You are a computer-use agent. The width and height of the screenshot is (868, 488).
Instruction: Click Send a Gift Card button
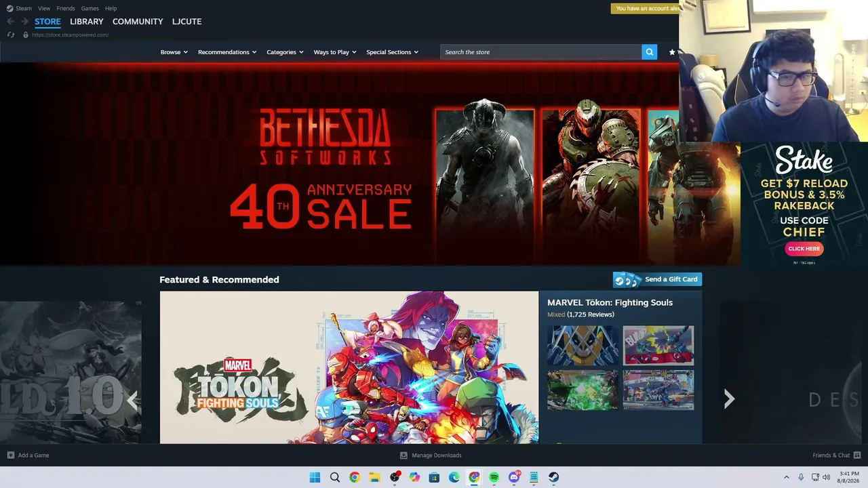point(657,279)
